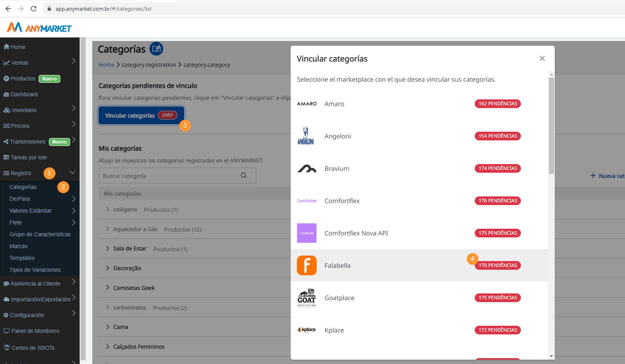This screenshot has height=364, width=625.
Task: Click the Goatplace marketplace name
Action: [340, 298]
